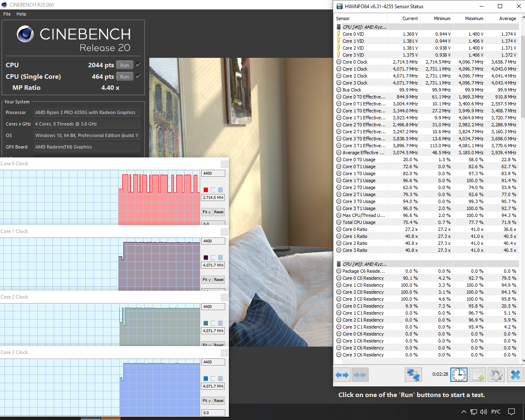Click Reset in the Core 3 Clock graph
Image resolution: width=525 pixels, height=420 pixels.
point(219,401)
